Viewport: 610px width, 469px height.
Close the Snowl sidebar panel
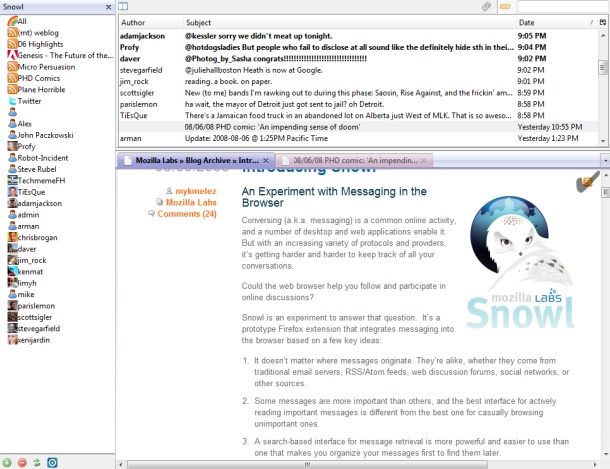[109, 7]
